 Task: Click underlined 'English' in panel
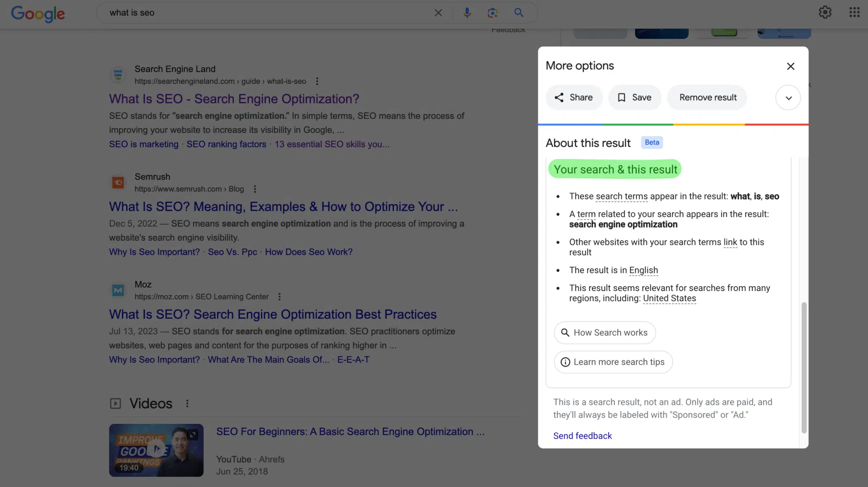643,270
